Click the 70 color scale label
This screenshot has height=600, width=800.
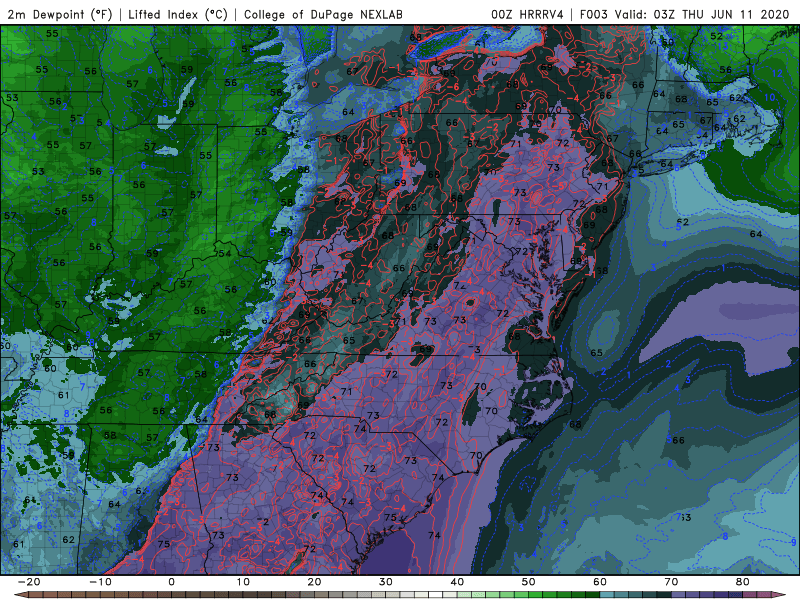[671, 582]
